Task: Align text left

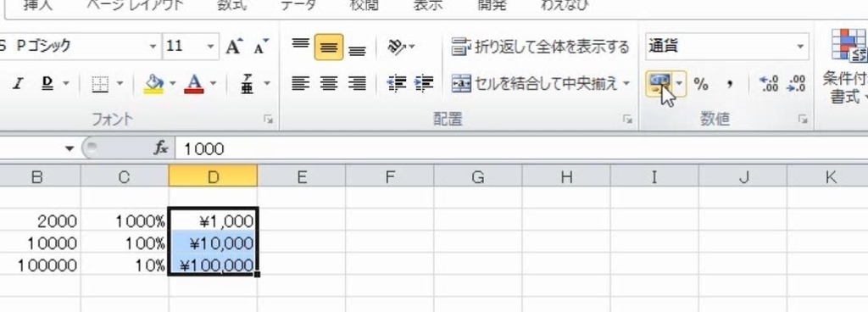Action: pyautogui.click(x=301, y=84)
